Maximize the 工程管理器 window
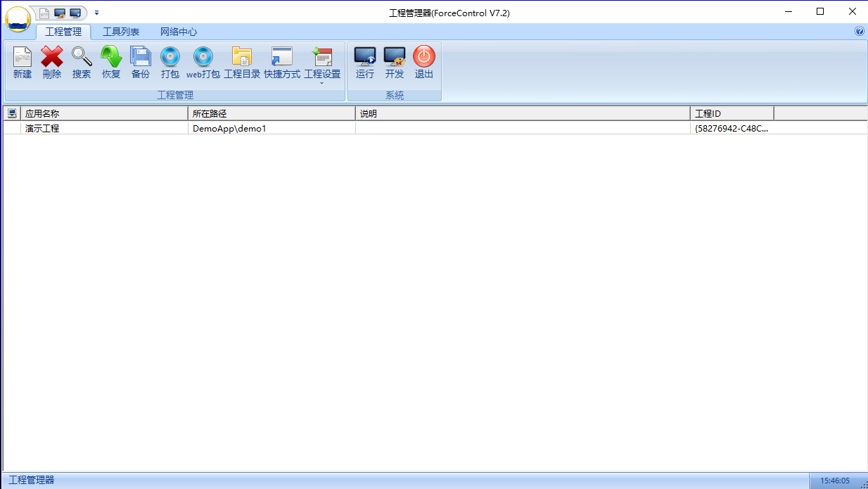The height and width of the screenshot is (489, 868). 820,11
